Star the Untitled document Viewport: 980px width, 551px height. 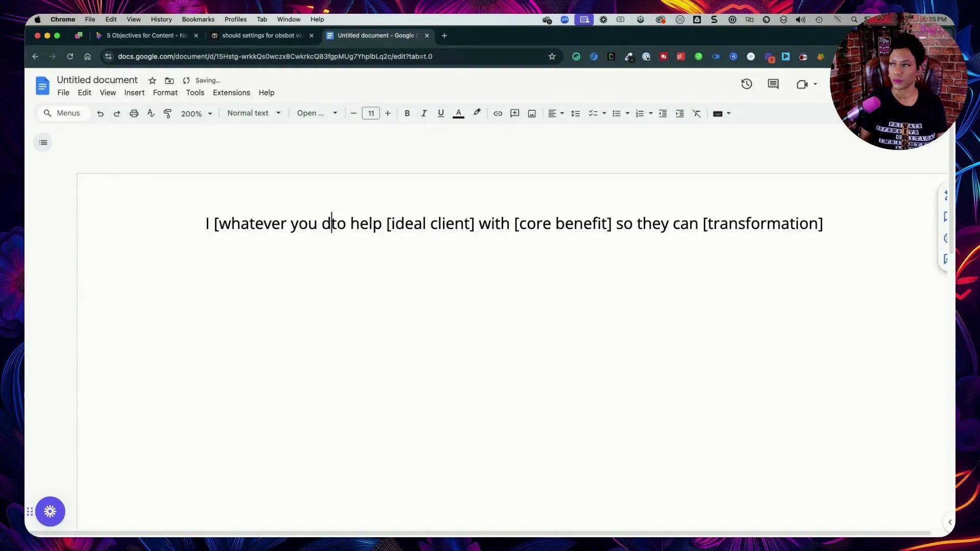click(152, 81)
